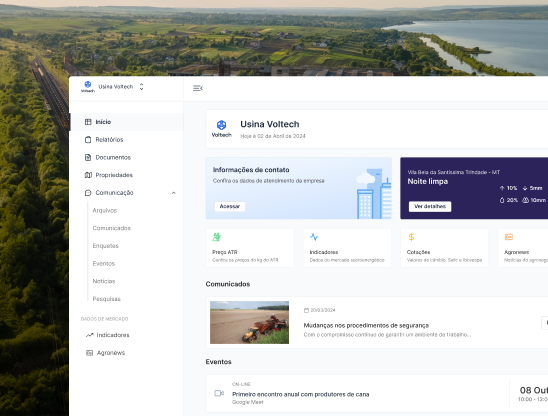Click the ON-LINE event label

click(x=241, y=384)
